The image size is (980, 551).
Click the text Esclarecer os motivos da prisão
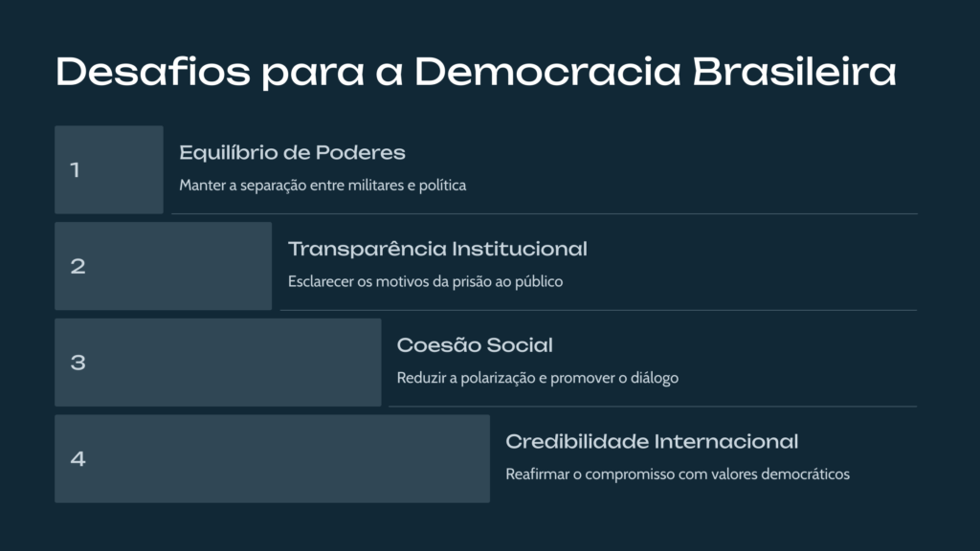pyautogui.click(x=425, y=282)
